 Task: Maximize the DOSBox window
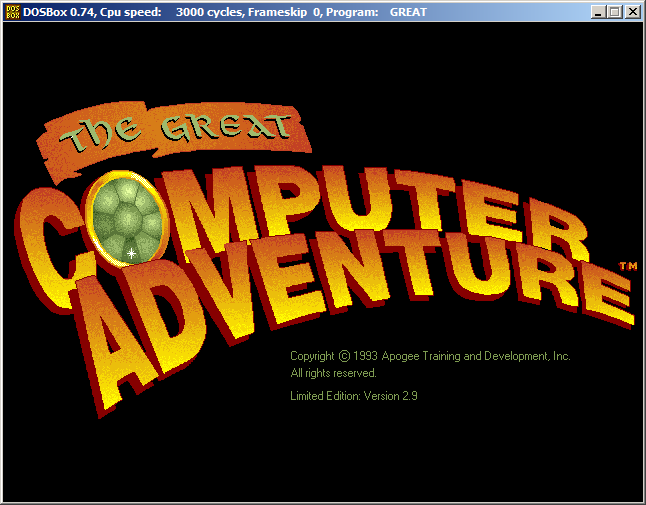[615, 12]
